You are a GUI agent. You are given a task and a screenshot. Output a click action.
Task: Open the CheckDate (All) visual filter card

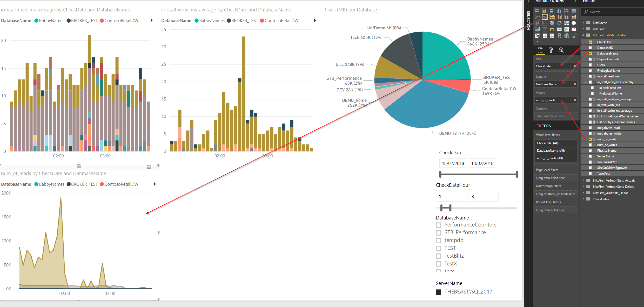pos(556,143)
